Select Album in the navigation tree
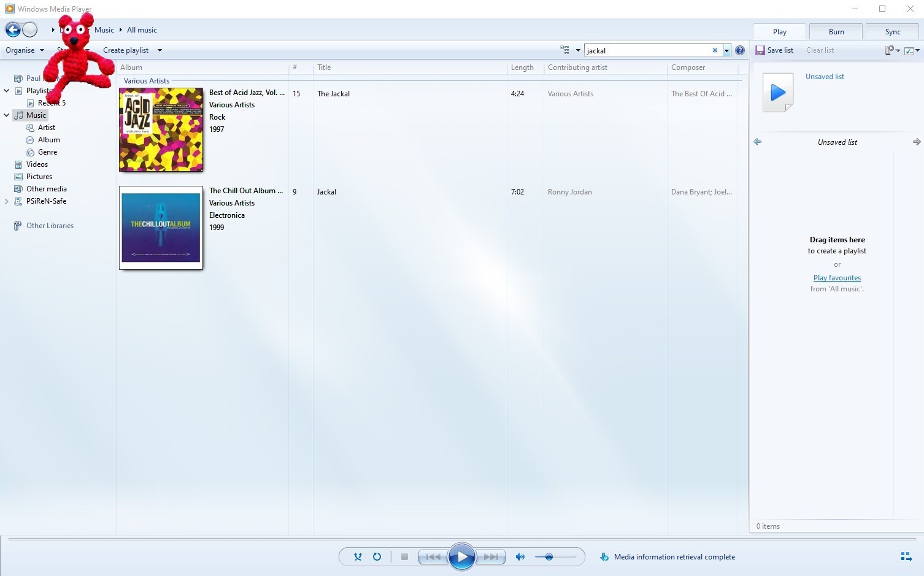Image resolution: width=924 pixels, height=576 pixels. pyautogui.click(x=49, y=140)
